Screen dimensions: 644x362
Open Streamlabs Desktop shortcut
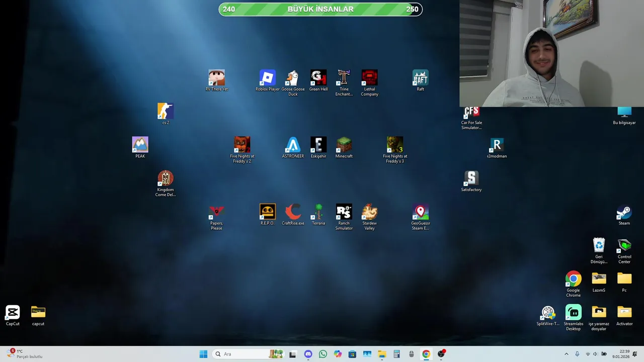click(x=573, y=318)
